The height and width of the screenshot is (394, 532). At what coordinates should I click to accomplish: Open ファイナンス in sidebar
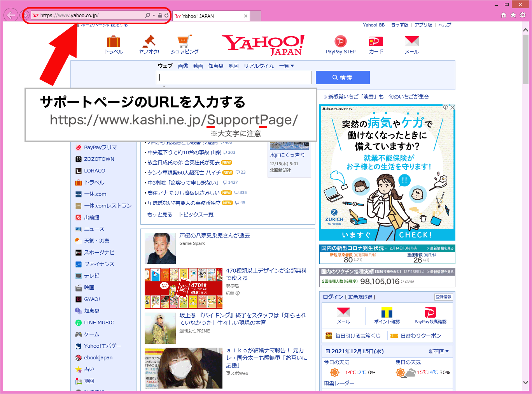tap(99, 264)
